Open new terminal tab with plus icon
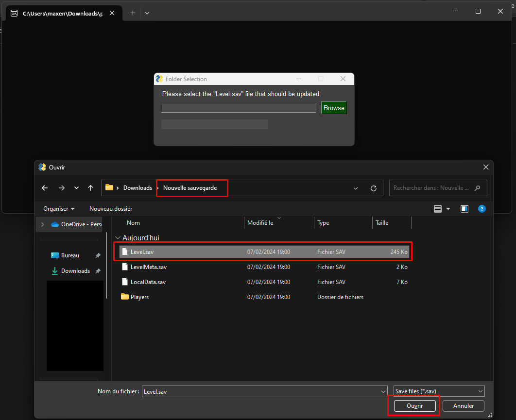The image size is (516, 420). click(133, 13)
